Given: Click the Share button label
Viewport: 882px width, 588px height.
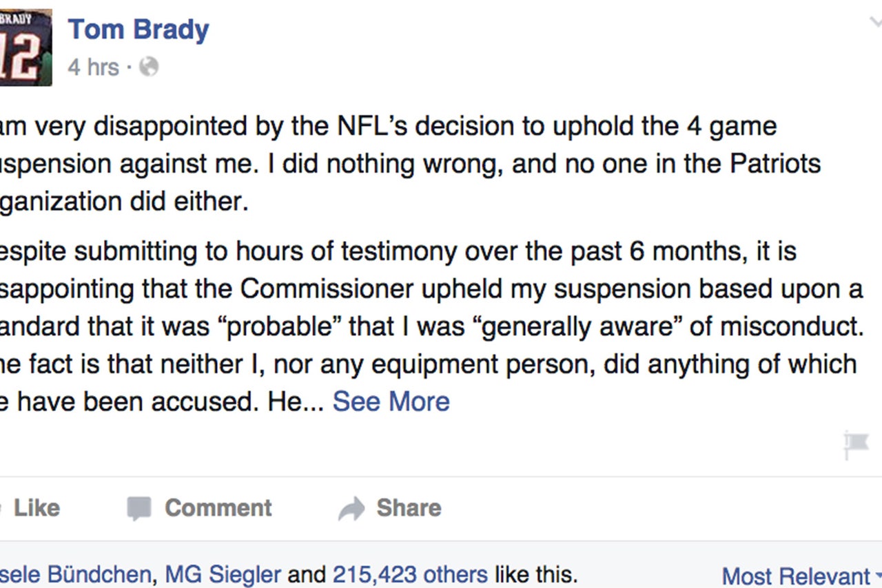Looking at the screenshot, I should 409,508.
